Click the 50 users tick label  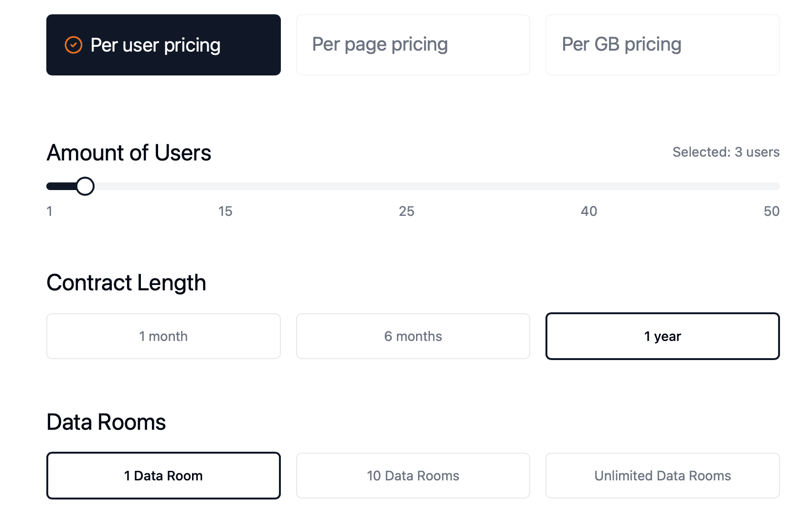coord(771,211)
